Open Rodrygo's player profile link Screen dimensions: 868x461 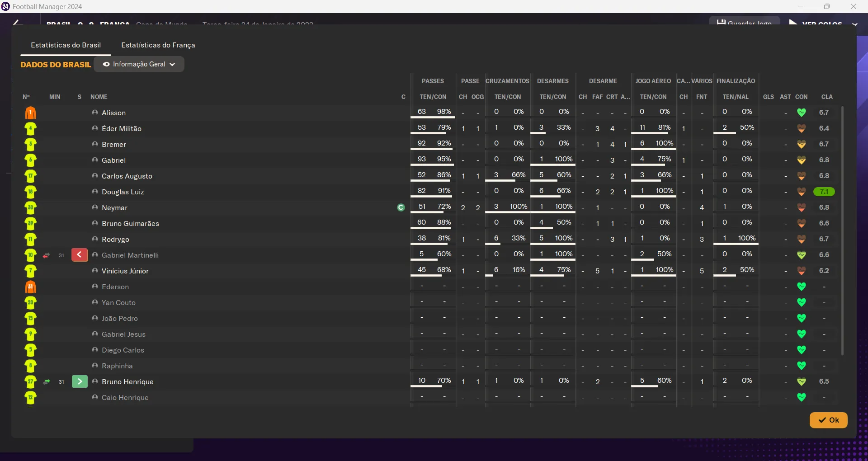click(115, 240)
